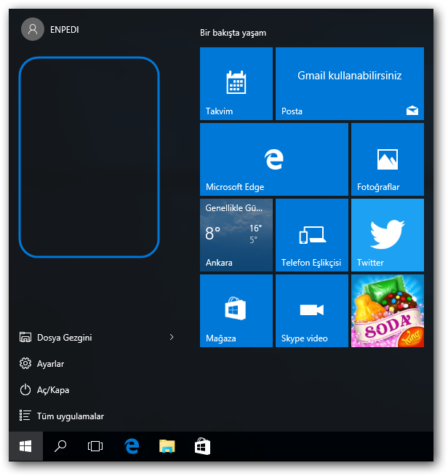Open the Telefon Eşlikçisi tile
This screenshot has height=476, width=448.
pyautogui.click(x=312, y=235)
